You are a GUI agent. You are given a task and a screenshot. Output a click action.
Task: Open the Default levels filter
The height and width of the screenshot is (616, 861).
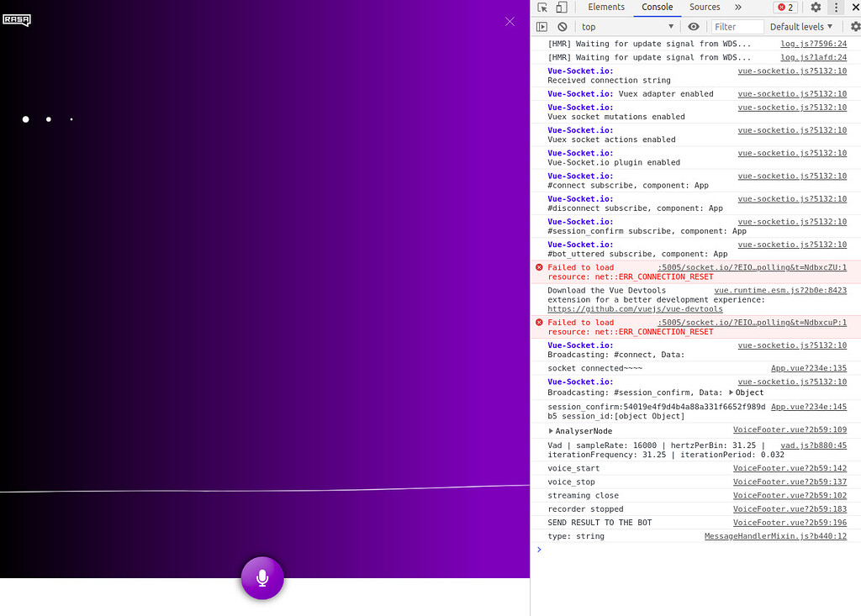(x=800, y=26)
